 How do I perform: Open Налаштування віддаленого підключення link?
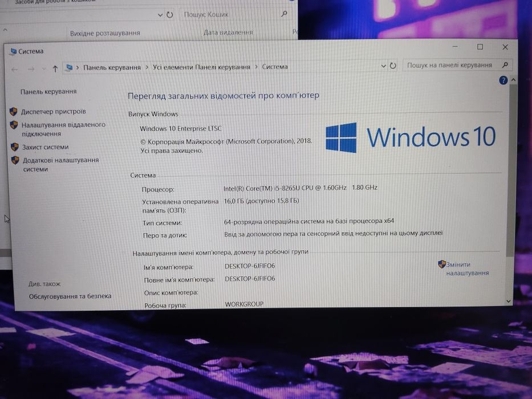pyautogui.click(x=63, y=129)
